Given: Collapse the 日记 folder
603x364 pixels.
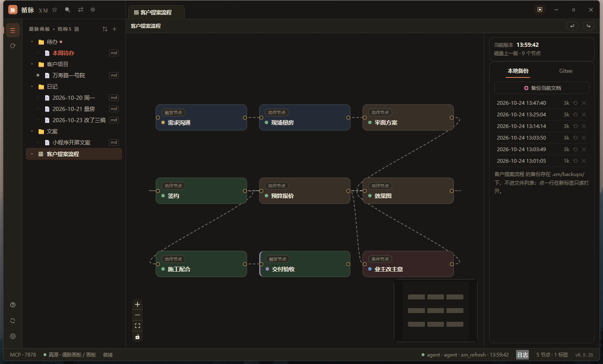Looking at the screenshot, I should [32, 87].
